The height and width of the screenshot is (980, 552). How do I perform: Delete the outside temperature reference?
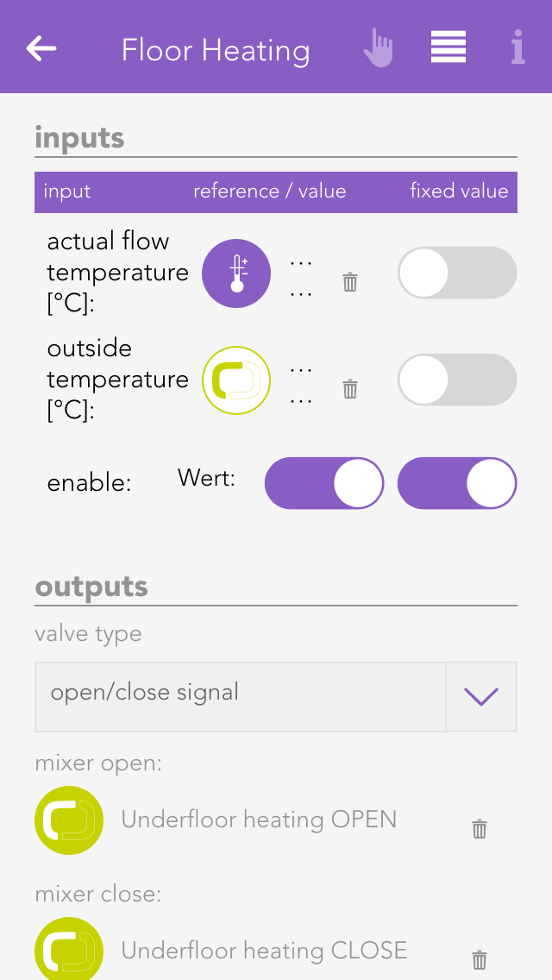point(350,389)
